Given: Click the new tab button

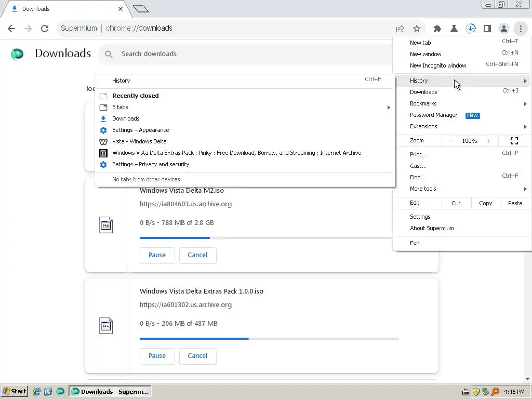Looking at the screenshot, I should tap(140, 9).
